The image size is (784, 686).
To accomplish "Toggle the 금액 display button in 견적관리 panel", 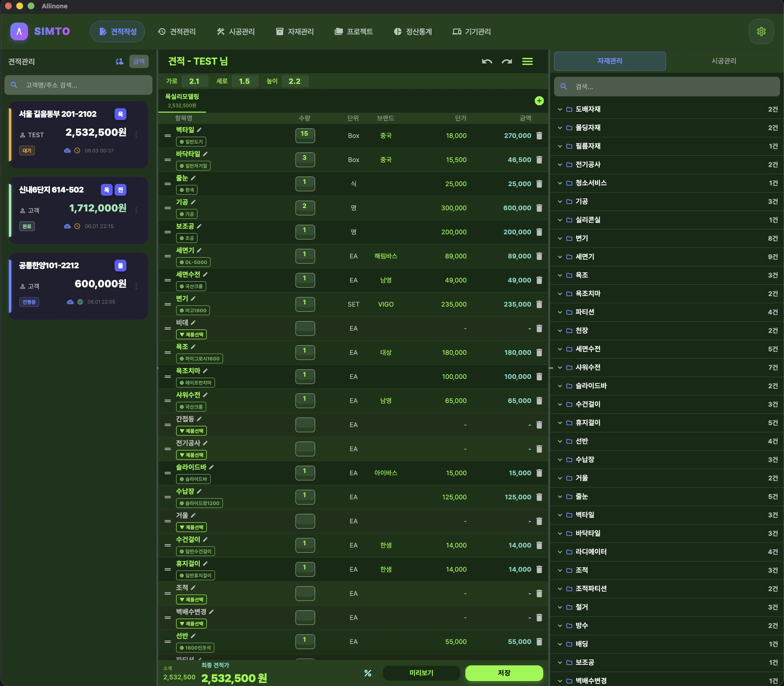I will [139, 61].
